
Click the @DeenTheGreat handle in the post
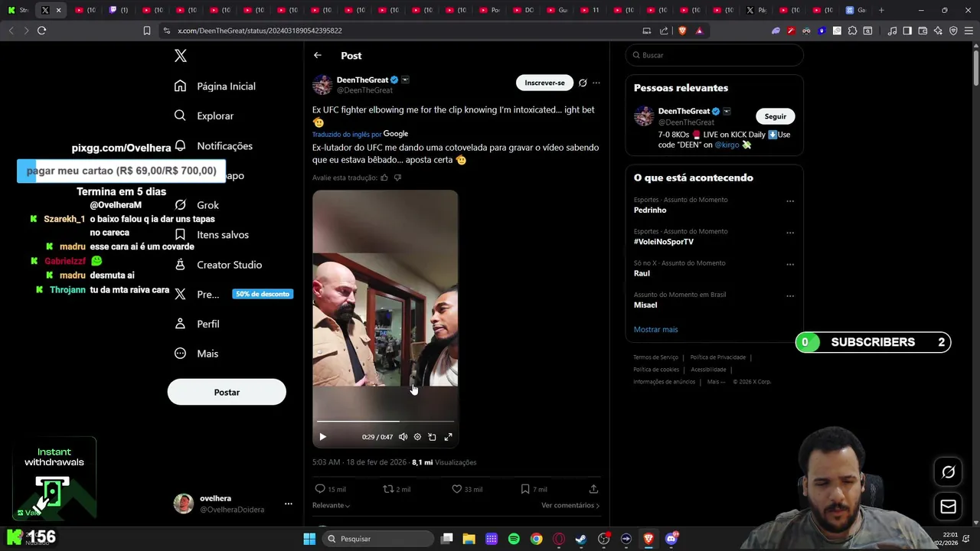pyautogui.click(x=364, y=90)
